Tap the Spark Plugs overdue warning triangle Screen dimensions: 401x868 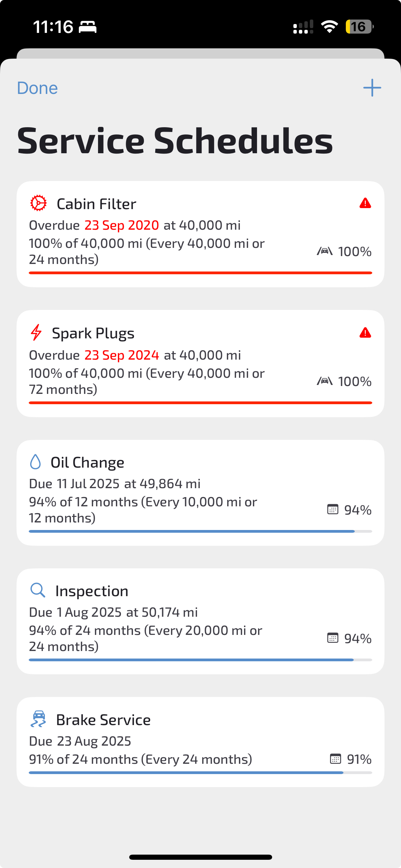click(365, 333)
